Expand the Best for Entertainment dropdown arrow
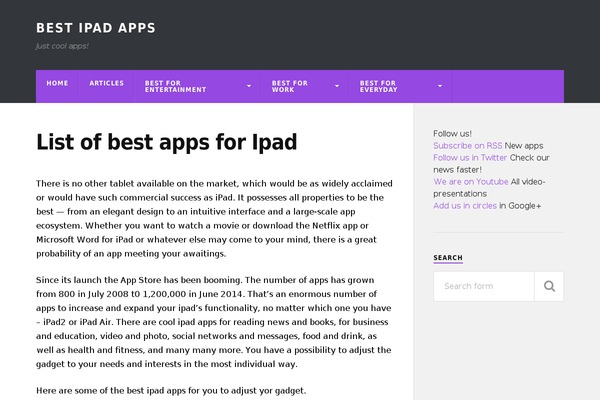Screen dimensions: 600x400 coord(249,86)
